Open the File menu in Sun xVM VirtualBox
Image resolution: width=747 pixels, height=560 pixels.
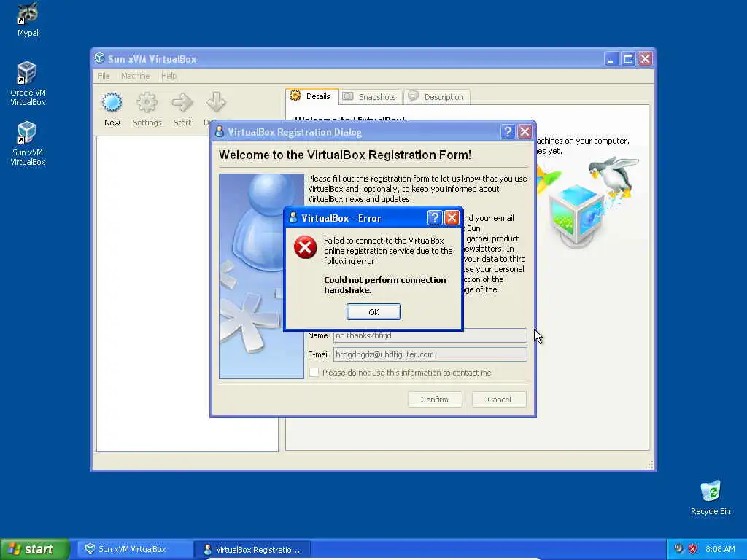point(104,76)
